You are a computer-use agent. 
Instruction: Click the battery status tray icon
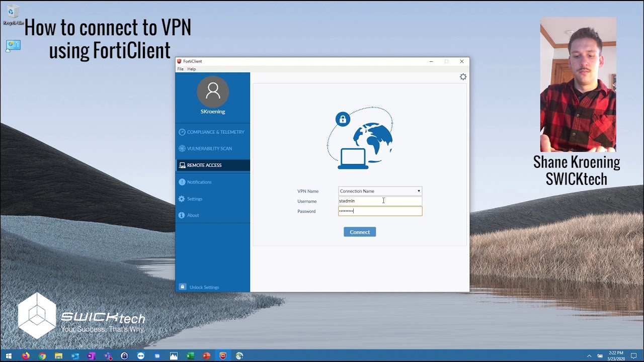[600, 356]
